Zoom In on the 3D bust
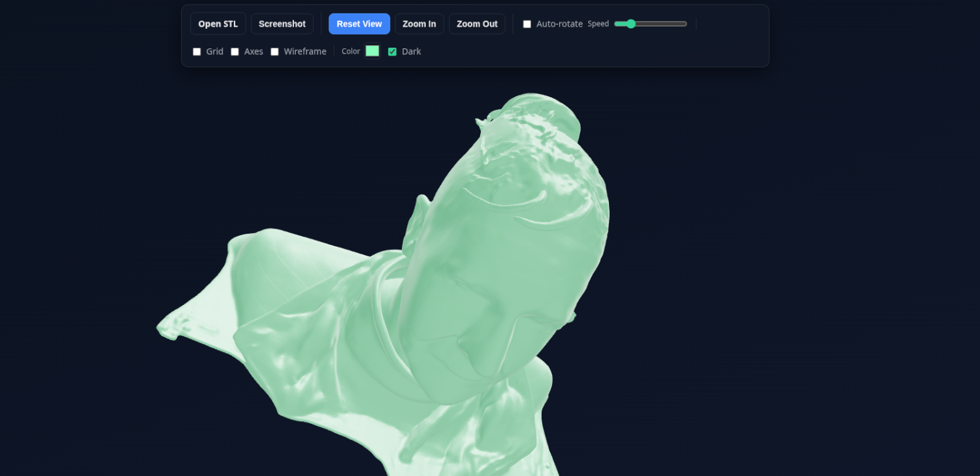Viewport: 980px width, 476px height. pyautogui.click(x=419, y=24)
